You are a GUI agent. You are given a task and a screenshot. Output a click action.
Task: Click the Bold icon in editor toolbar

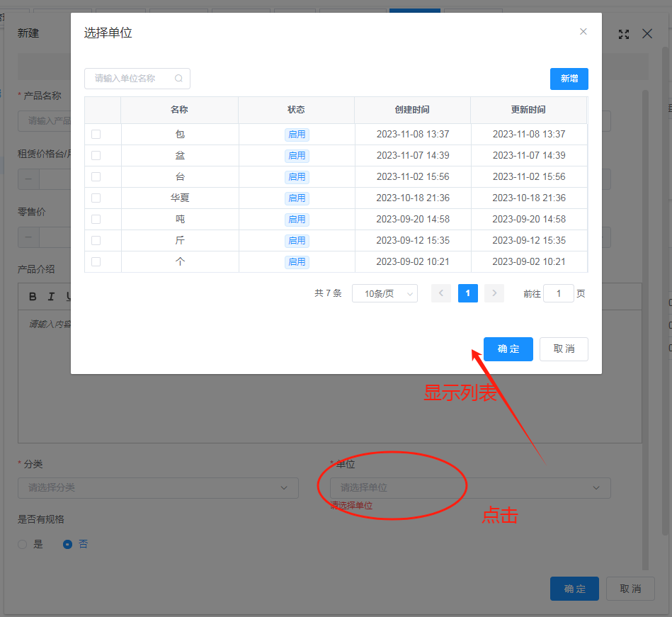[33, 296]
